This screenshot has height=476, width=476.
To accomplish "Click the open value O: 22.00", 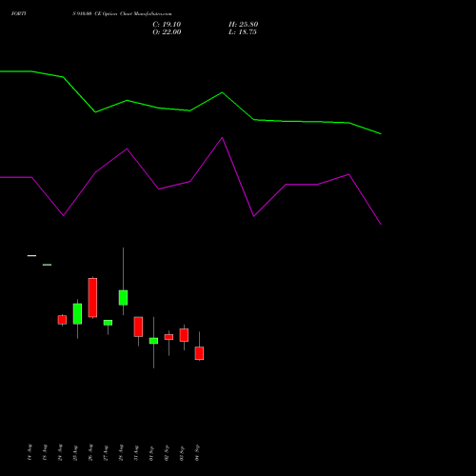I will click(167, 32).
